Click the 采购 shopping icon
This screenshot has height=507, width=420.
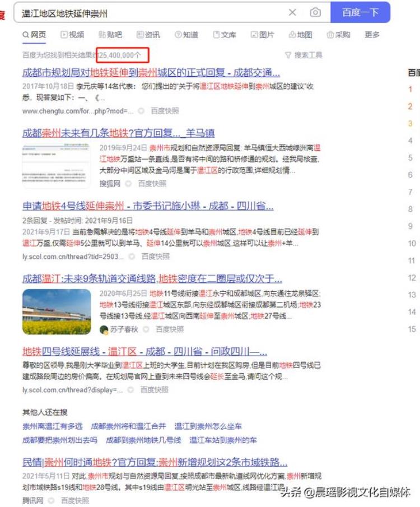coord(330,35)
